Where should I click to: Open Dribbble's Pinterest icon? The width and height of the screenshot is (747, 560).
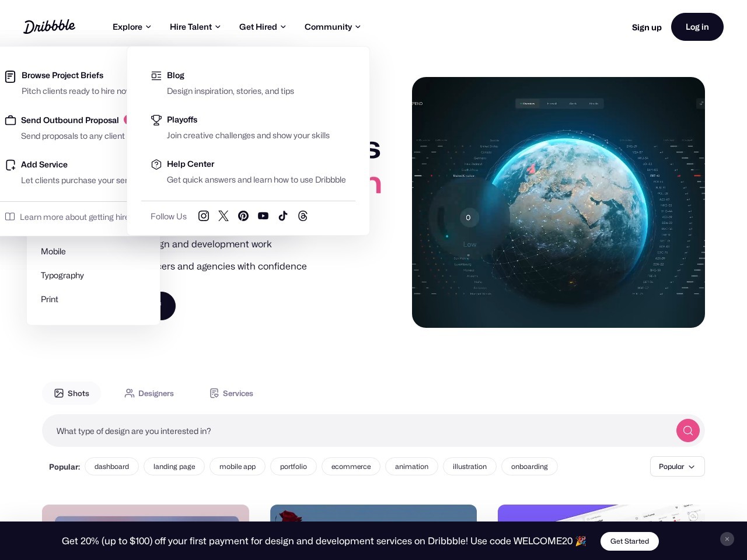click(243, 216)
